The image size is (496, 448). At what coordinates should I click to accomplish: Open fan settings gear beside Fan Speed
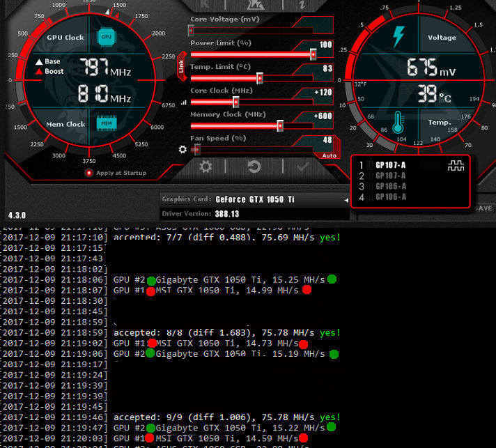coord(183,149)
